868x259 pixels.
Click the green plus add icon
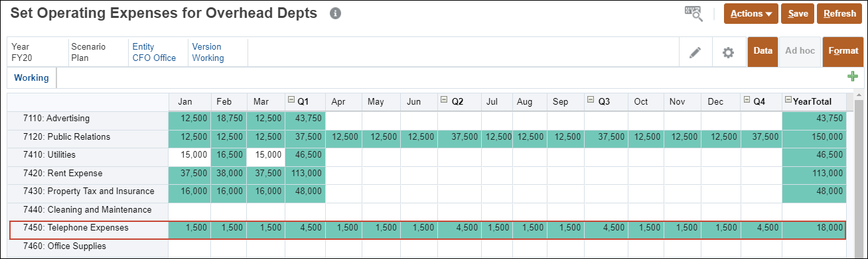click(853, 77)
